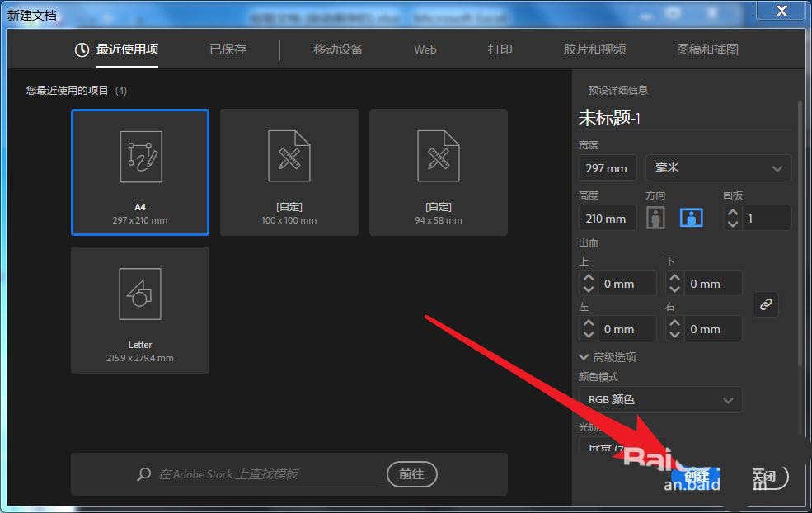This screenshot has height=513, width=812.
Task: Click the clock icon beside 最近使用项
Action: click(x=82, y=49)
